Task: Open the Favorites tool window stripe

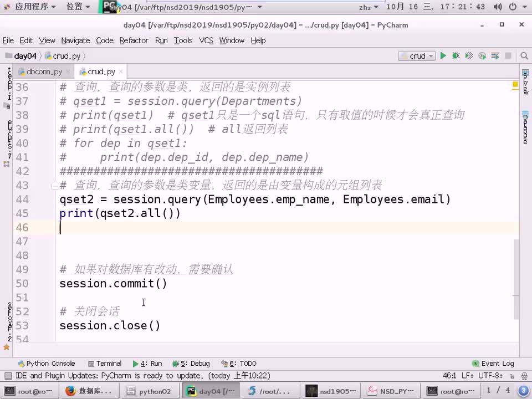Action: 8,326
